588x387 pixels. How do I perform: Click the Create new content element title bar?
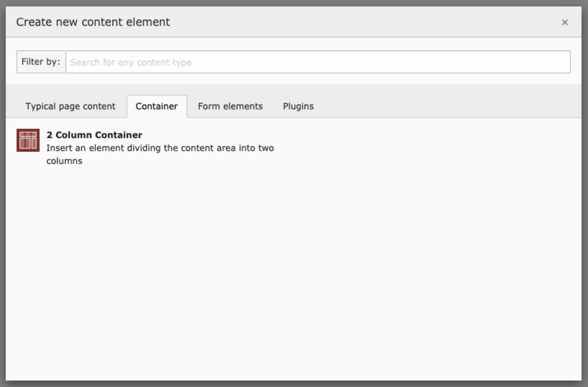[92, 22]
